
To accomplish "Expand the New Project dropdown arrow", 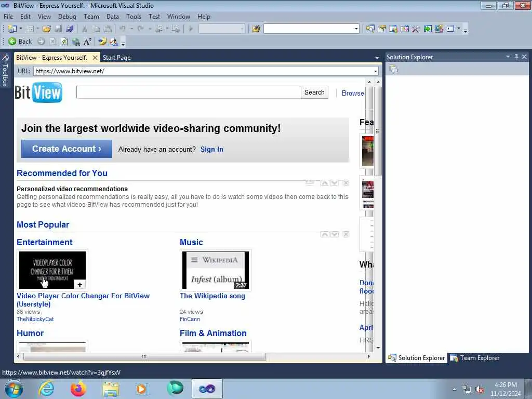I will [x=21, y=29].
